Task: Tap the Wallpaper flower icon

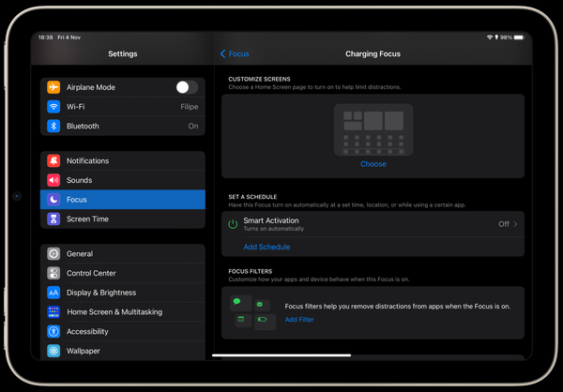Action: tap(53, 351)
